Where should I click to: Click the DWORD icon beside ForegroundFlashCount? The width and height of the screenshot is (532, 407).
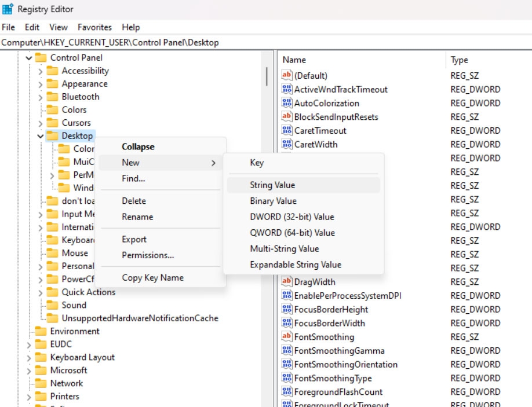click(287, 391)
